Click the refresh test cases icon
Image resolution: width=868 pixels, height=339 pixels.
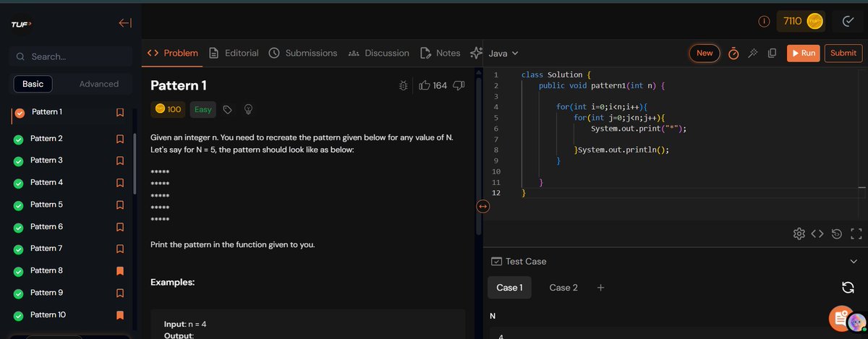[848, 288]
